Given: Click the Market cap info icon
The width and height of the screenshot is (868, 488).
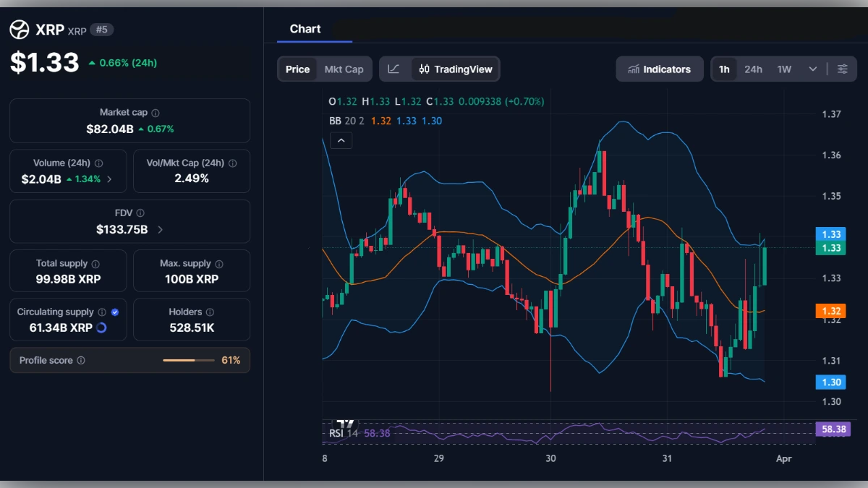Looking at the screenshot, I should [x=154, y=112].
